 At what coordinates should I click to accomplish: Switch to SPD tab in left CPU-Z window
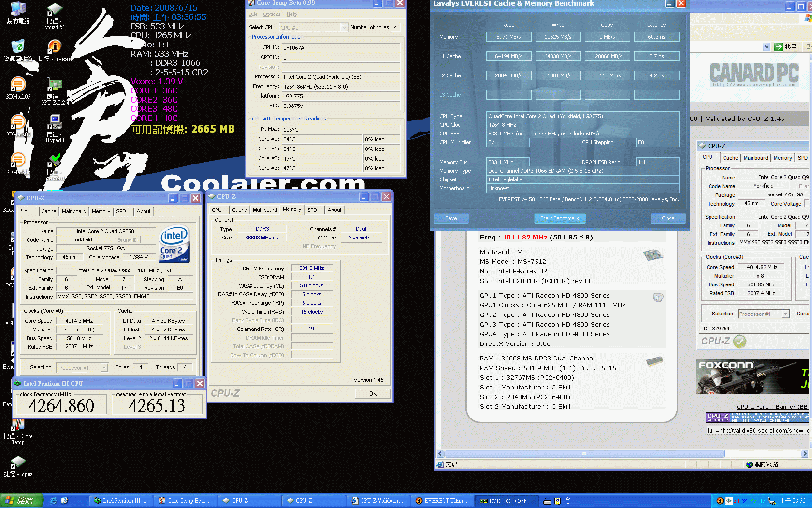click(x=121, y=211)
